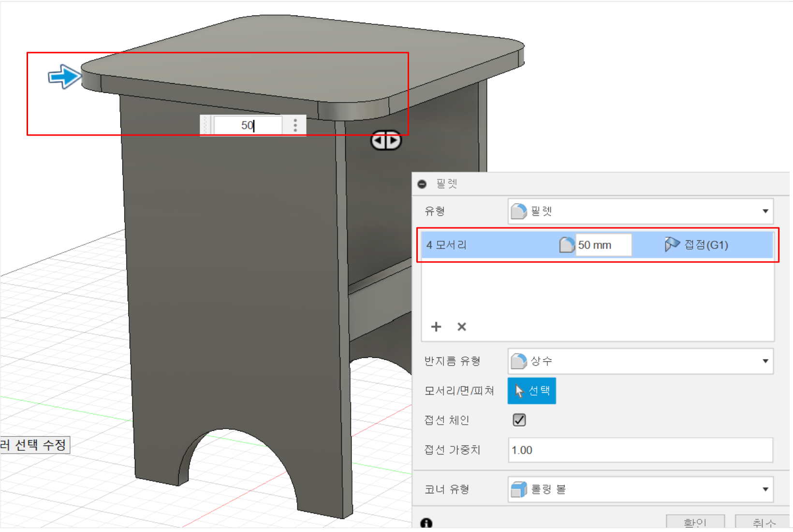The width and height of the screenshot is (793, 532).
Task: Click the flag icon beside 접점(G1)
Action: tap(672, 245)
